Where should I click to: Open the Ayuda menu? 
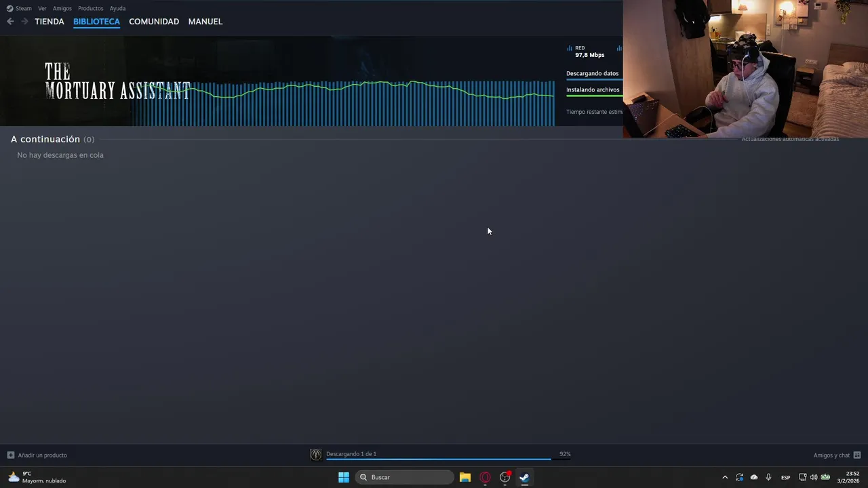click(117, 8)
